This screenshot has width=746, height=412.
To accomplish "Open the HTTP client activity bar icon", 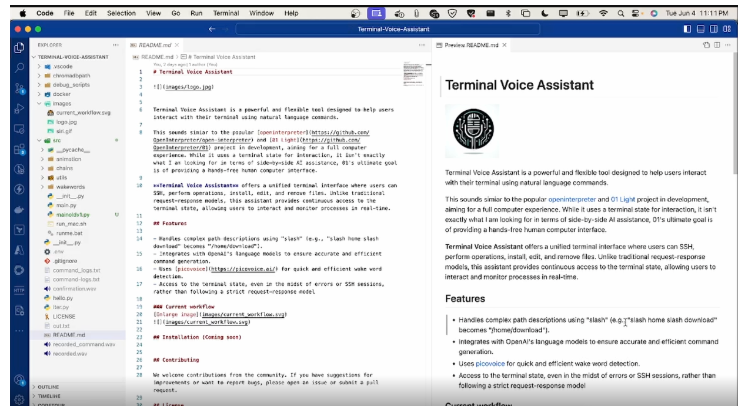I will point(19,290).
